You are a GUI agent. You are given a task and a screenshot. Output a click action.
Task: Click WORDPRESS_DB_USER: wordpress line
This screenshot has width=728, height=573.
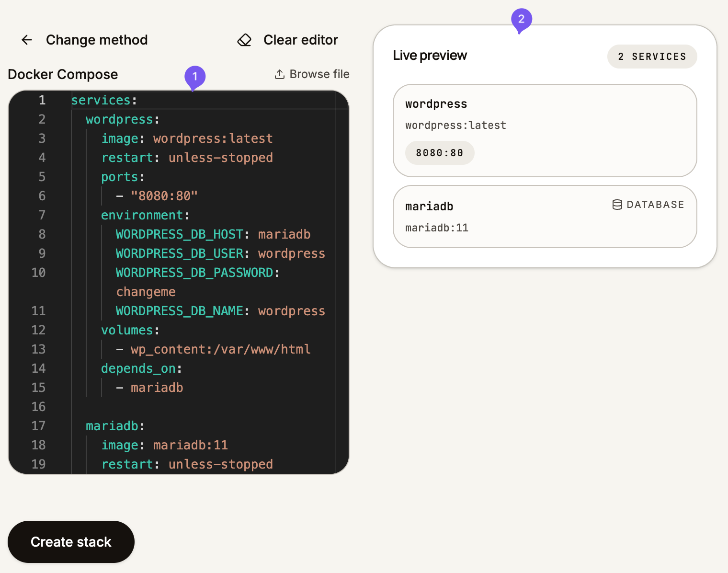coord(220,253)
